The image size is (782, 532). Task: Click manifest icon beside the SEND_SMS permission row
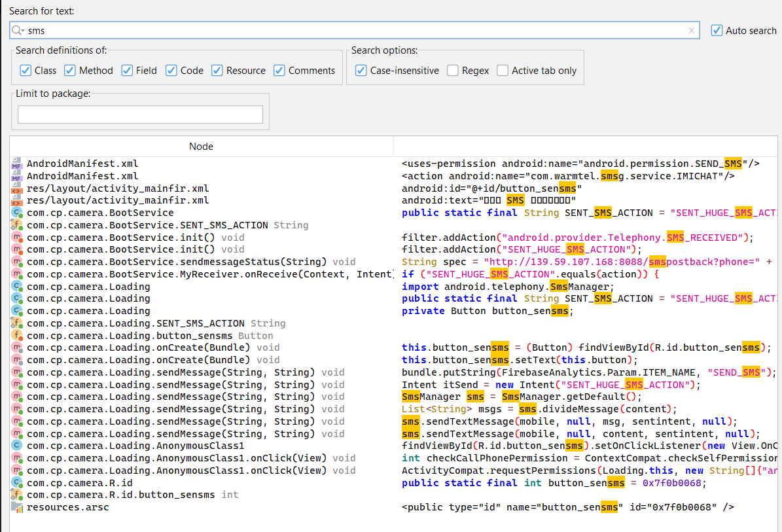pos(16,164)
